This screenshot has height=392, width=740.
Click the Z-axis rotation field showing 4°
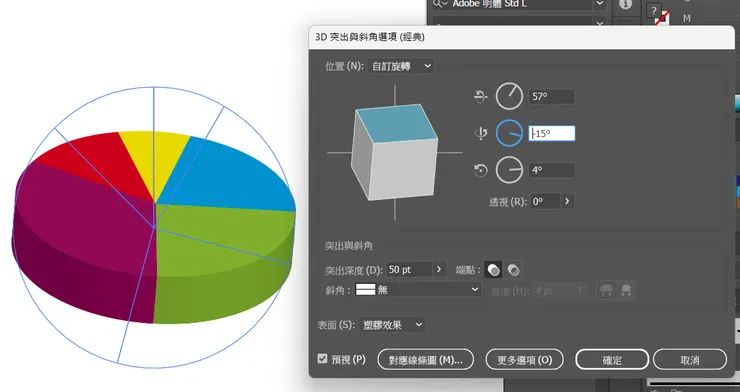tap(552, 170)
